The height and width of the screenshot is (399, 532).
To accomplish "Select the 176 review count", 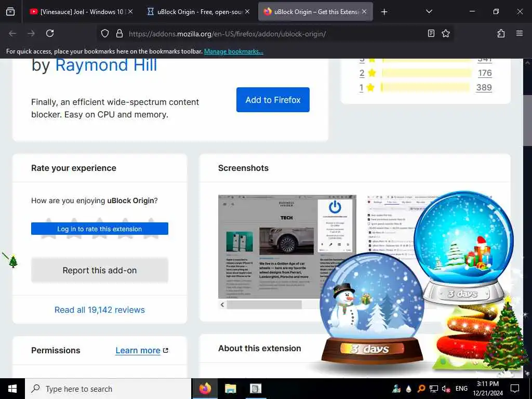I will (485, 73).
